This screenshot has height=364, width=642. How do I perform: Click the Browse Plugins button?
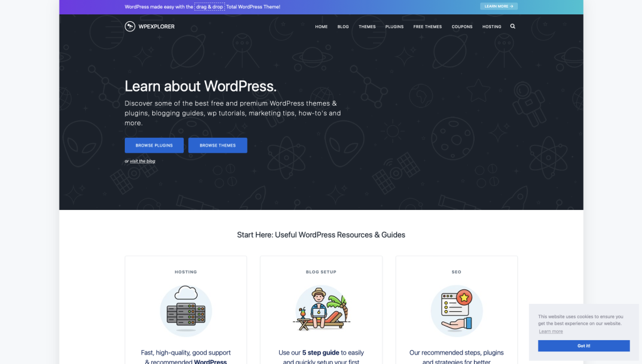154,145
